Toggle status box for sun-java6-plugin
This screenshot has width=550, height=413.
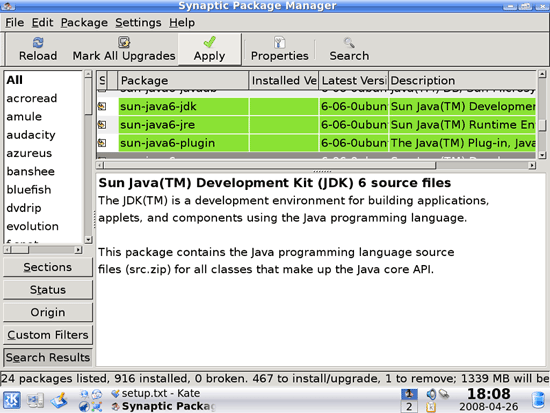(102, 143)
